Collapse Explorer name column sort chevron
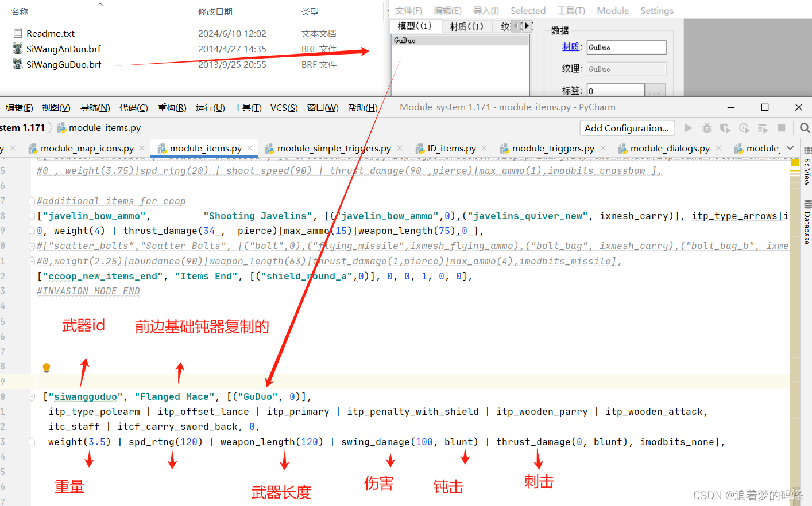The width and height of the screenshot is (812, 506). (100, 4)
